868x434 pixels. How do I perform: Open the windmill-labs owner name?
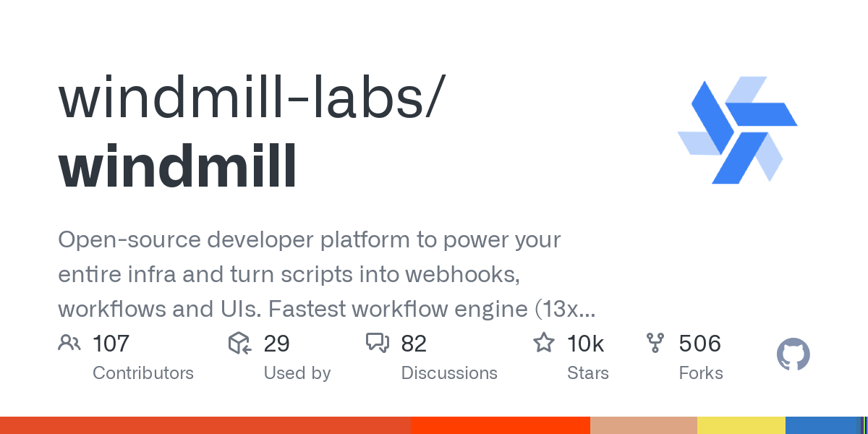[x=247, y=99]
